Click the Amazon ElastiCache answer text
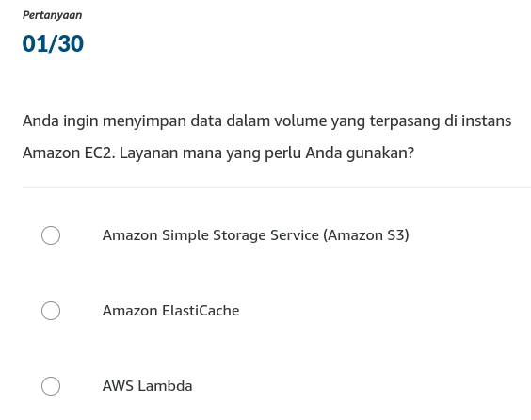Viewport: 531px width, 420px height. coord(171,311)
